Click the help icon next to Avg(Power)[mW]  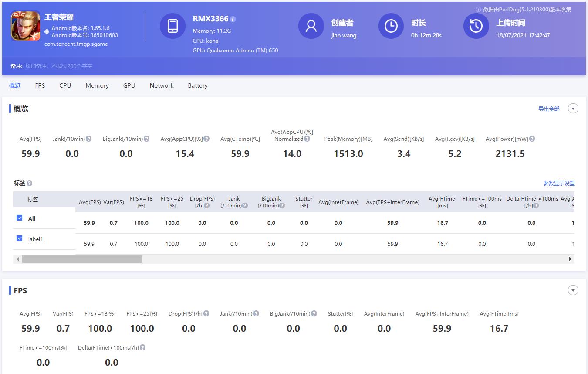532,139
